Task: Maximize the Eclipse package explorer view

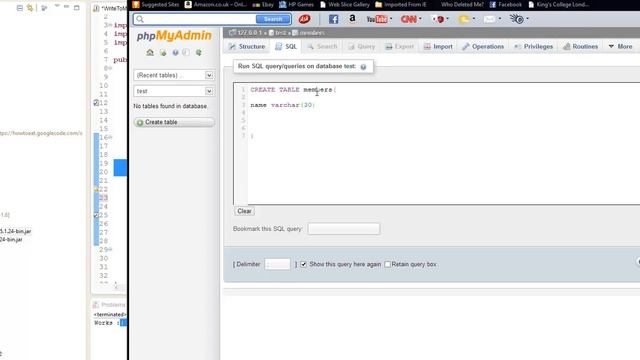Action: [x=76, y=7]
